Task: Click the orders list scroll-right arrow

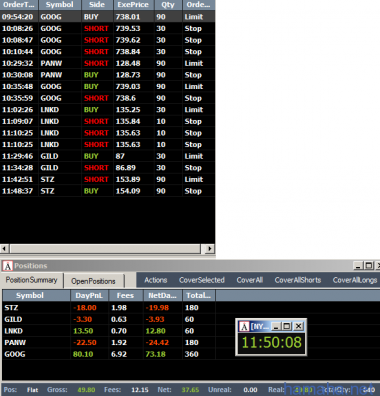Action: pos(209,249)
